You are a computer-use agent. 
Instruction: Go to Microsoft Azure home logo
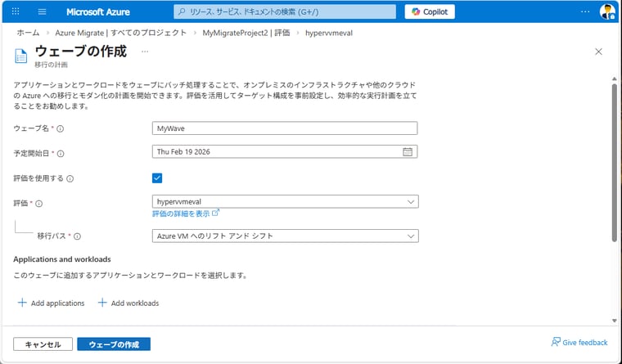[98, 12]
